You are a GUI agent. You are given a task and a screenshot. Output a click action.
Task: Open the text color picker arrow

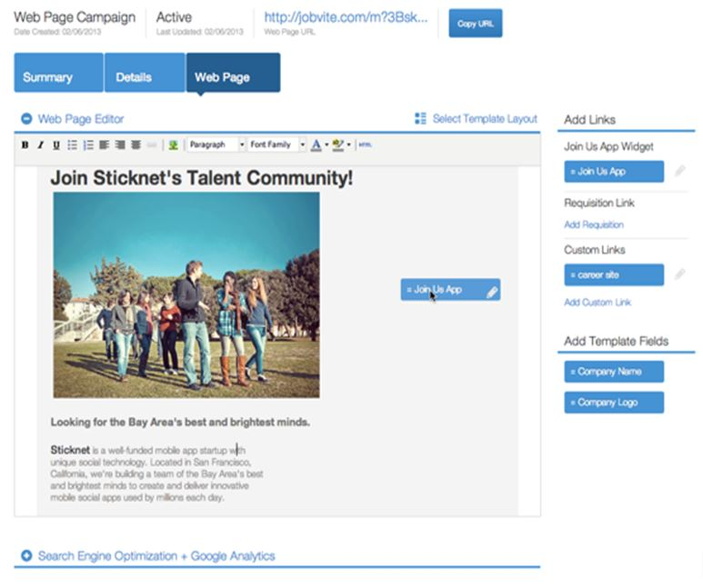pyautogui.click(x=326, y=145)
